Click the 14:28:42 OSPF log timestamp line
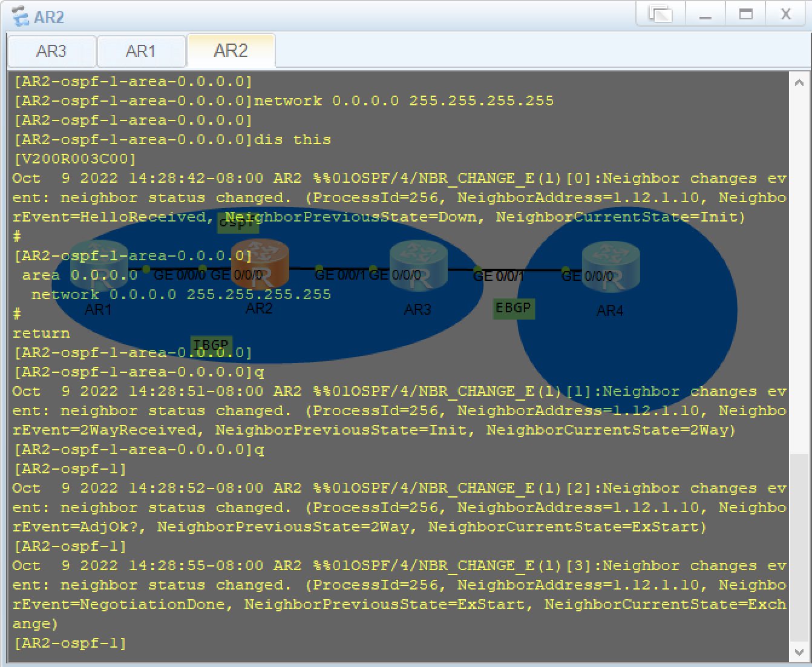Image resolution: width=812 pixels, height=667 pixels. tap(399, 178)
